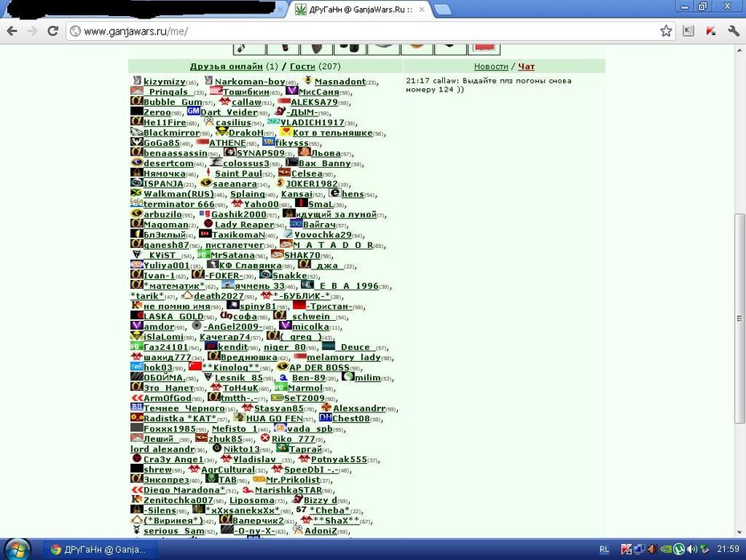The width and height of the screenshot is (746, 560).
Task: Open a new browser tab
Action: (443, 10)
